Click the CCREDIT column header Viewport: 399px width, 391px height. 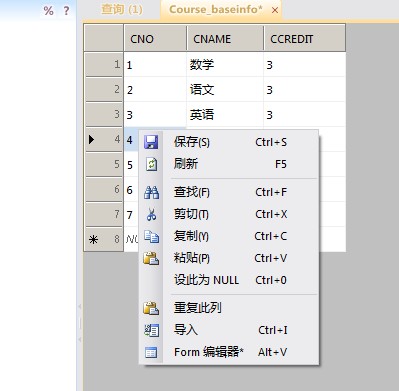tap(304, 39)
